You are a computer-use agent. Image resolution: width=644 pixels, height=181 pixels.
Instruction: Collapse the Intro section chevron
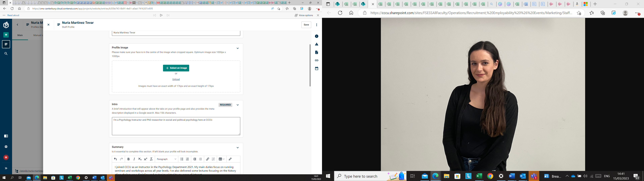pyautogui.click(x=237, y=105)
